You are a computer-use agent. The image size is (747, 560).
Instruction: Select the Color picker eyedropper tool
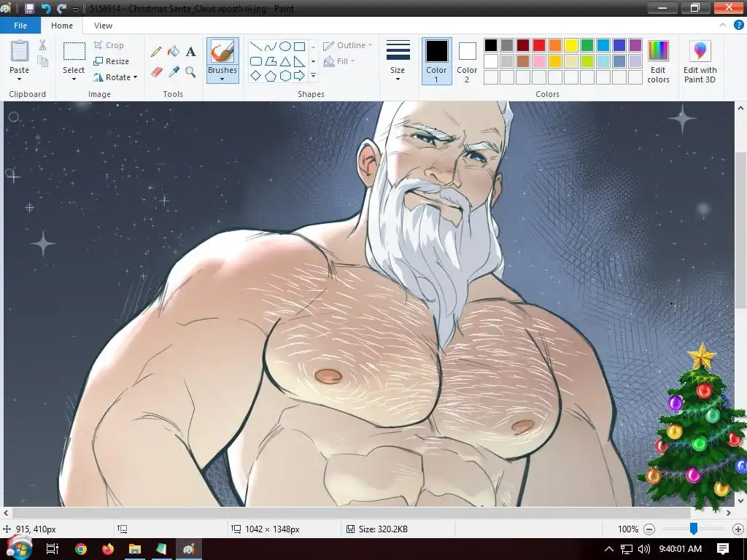coord(174,72)
